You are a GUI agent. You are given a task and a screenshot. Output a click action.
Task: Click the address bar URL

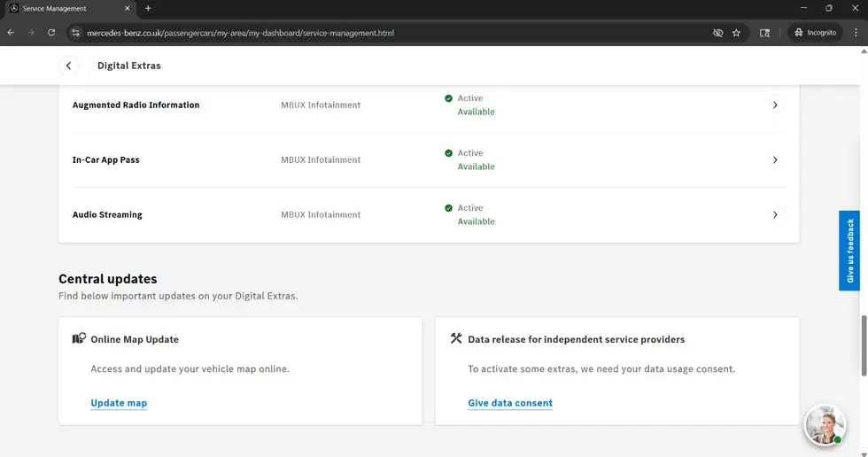click(240, 33)
